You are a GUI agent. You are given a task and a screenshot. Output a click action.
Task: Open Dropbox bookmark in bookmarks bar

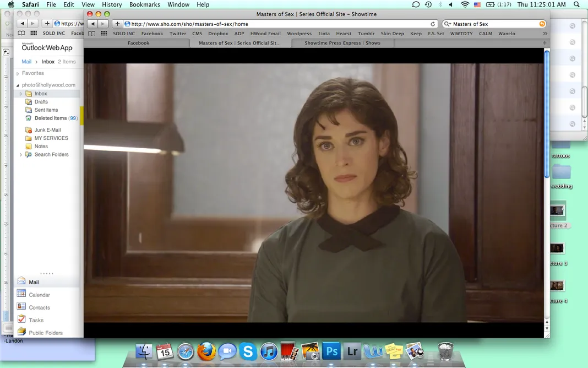(218, 34)
